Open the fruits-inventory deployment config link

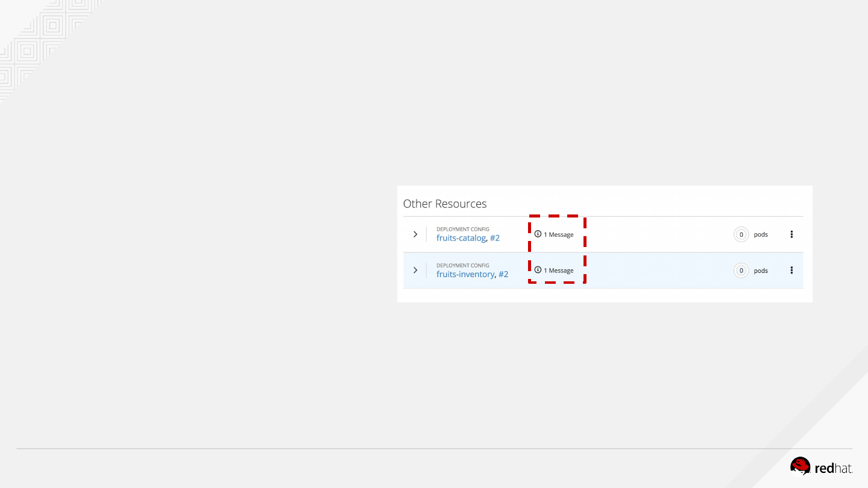tap(465, 274)
